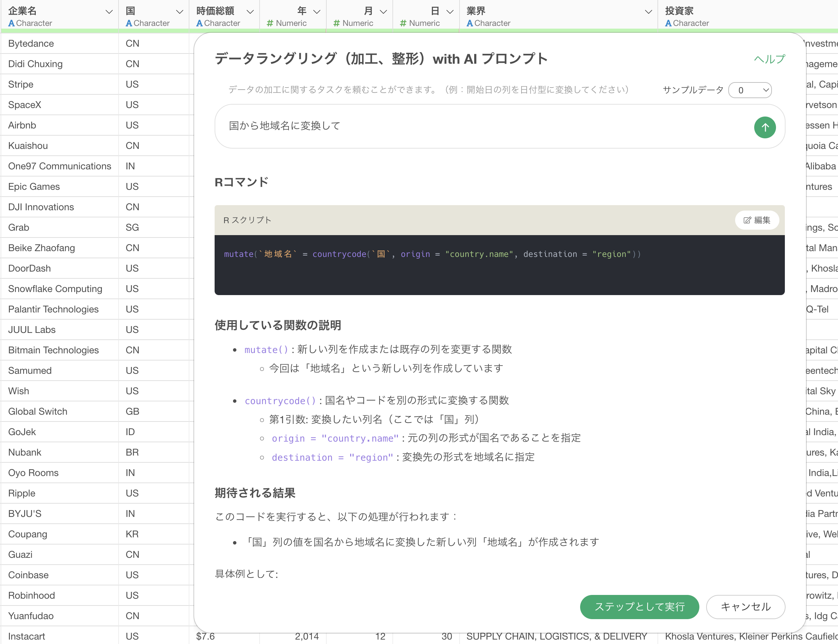Select the GB country cell

[x=154, y=411]
